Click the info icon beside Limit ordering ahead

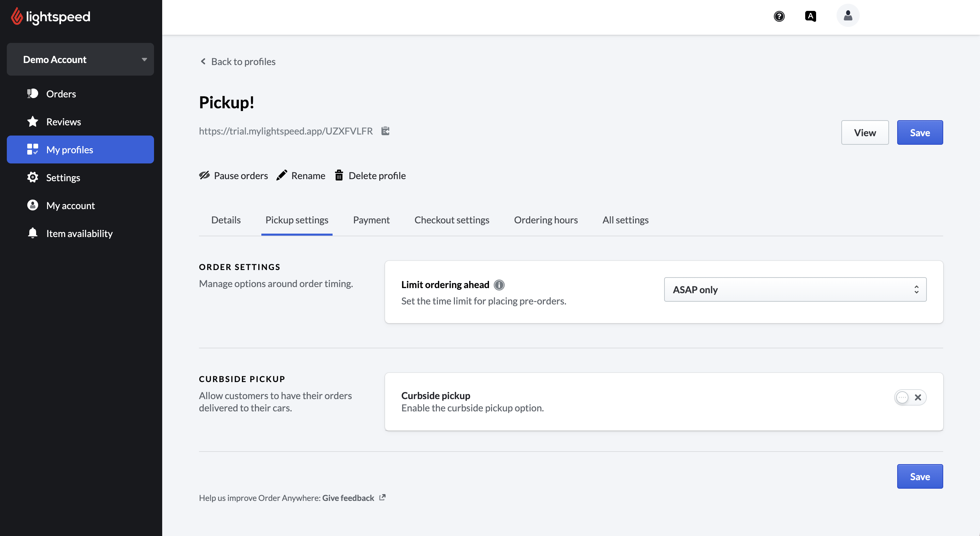coord(499,285)
